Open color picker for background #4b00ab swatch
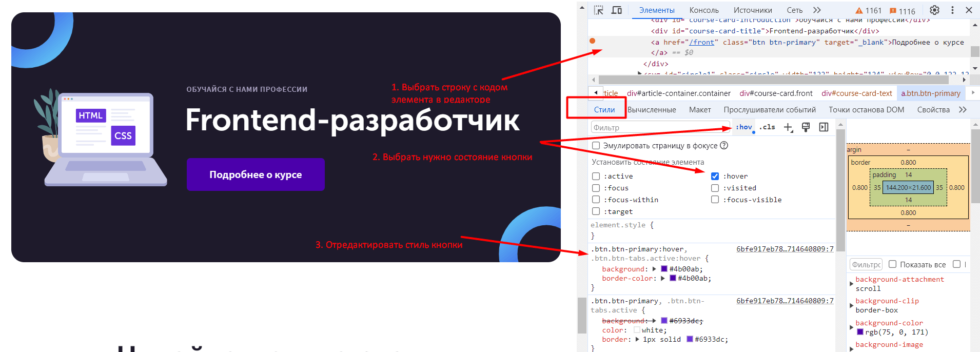 [x=664, y=269]
